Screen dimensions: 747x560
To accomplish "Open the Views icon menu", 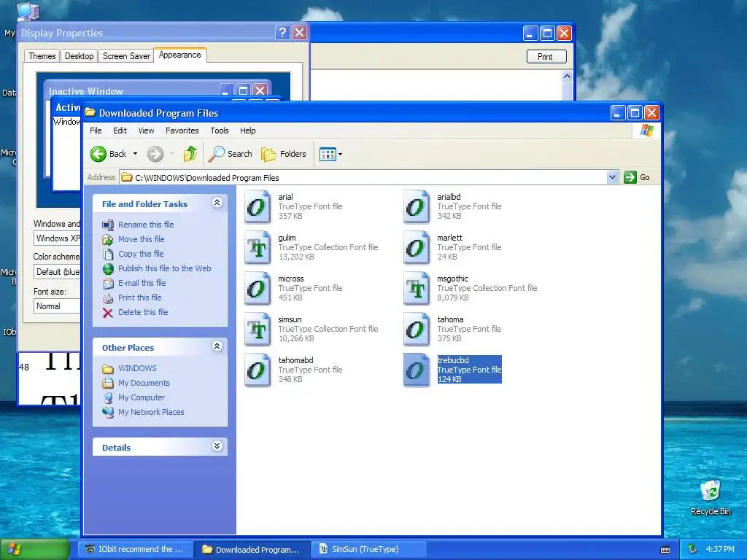I will [330, 155].
